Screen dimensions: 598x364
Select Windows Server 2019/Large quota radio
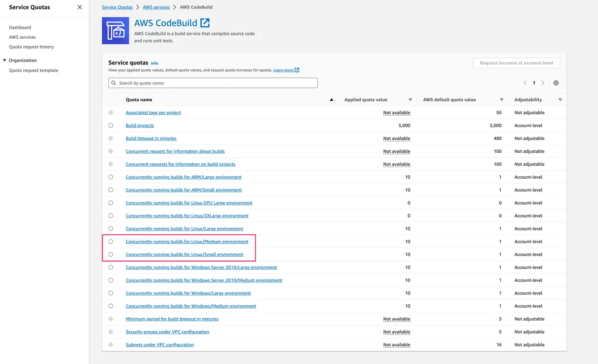click(x=111, y=267)
